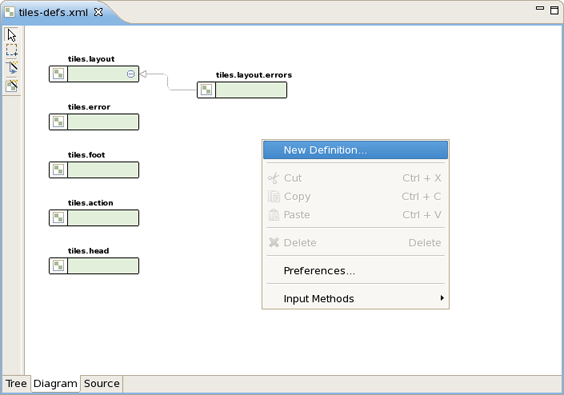
Task: Choose the connection creation tool
Action: click(x=12, y=68)
